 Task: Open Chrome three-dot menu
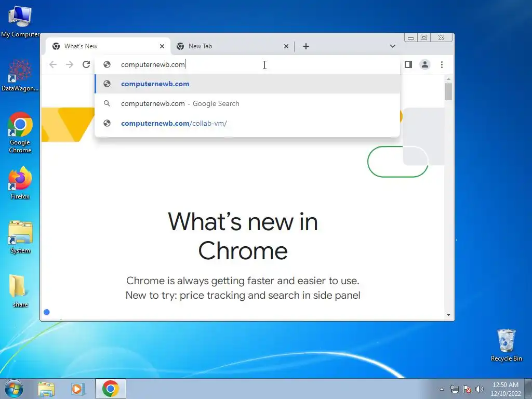pos(442,64)
